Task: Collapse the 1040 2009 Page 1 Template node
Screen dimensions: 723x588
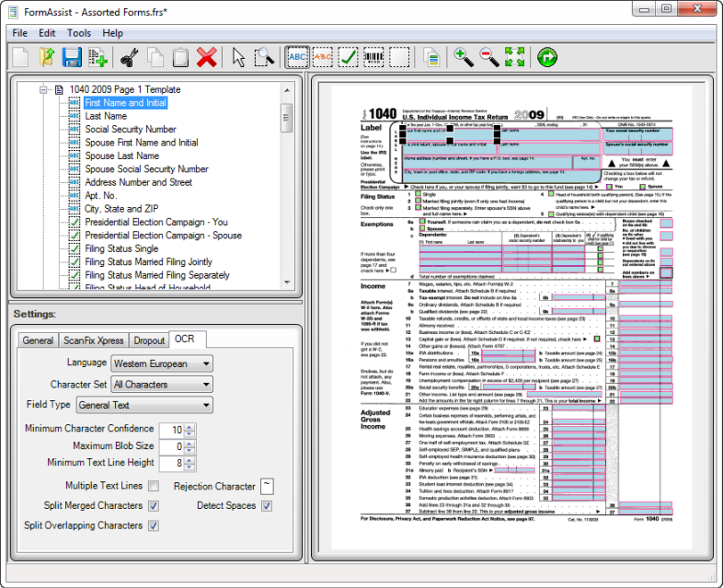Action: tap(42, 90)
